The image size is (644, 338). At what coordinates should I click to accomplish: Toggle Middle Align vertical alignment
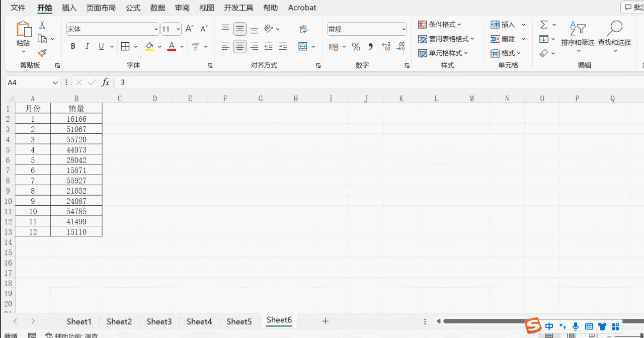[240, 29]
